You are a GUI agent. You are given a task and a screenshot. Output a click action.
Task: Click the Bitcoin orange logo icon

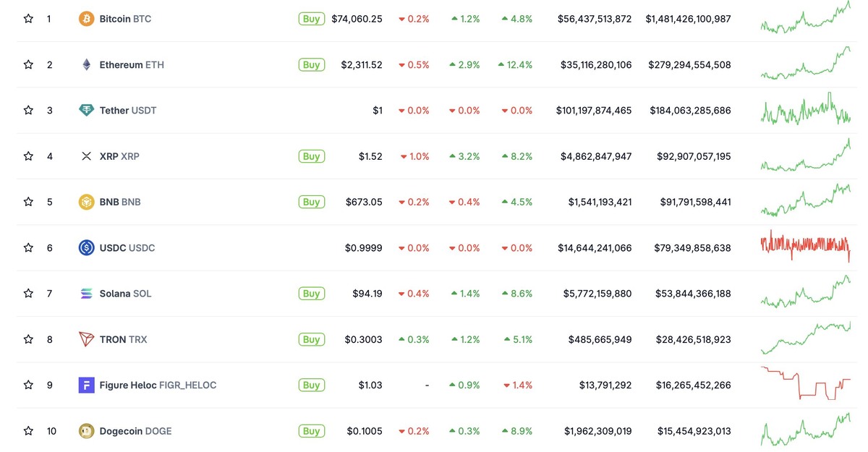pos(87,19)
